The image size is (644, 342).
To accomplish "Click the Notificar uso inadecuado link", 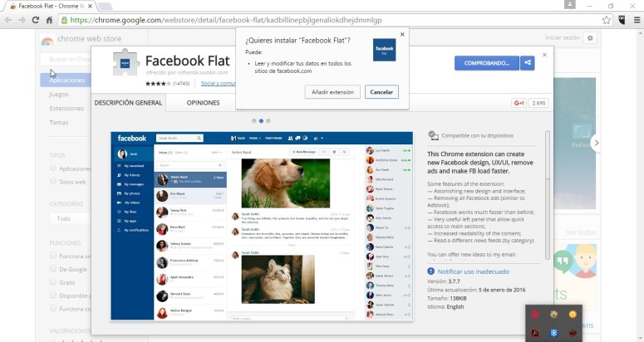I will coord(473,271).
